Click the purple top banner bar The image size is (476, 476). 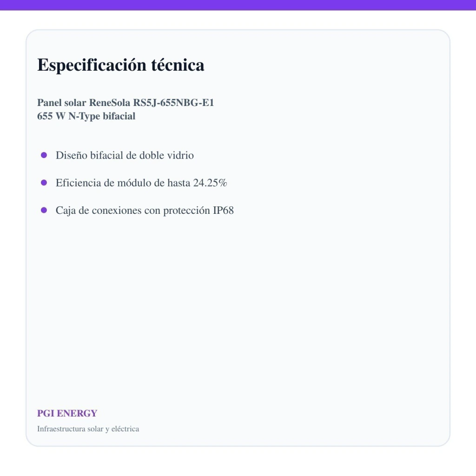coord(238,5)
